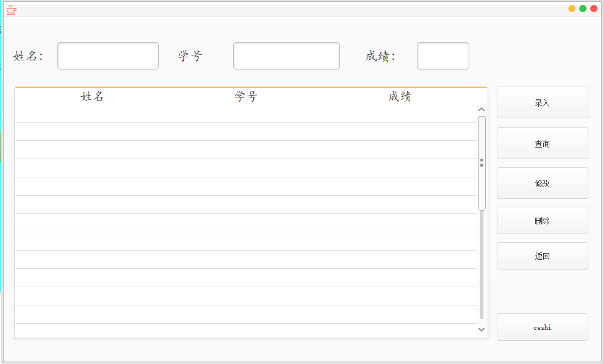Select the 成绩 grade column header
This screenshot has width=603, height=364.
[399, 96]
